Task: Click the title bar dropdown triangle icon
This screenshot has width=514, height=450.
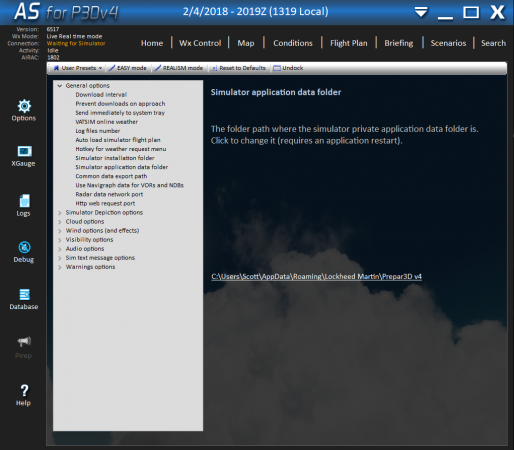Action: (421, 12)
